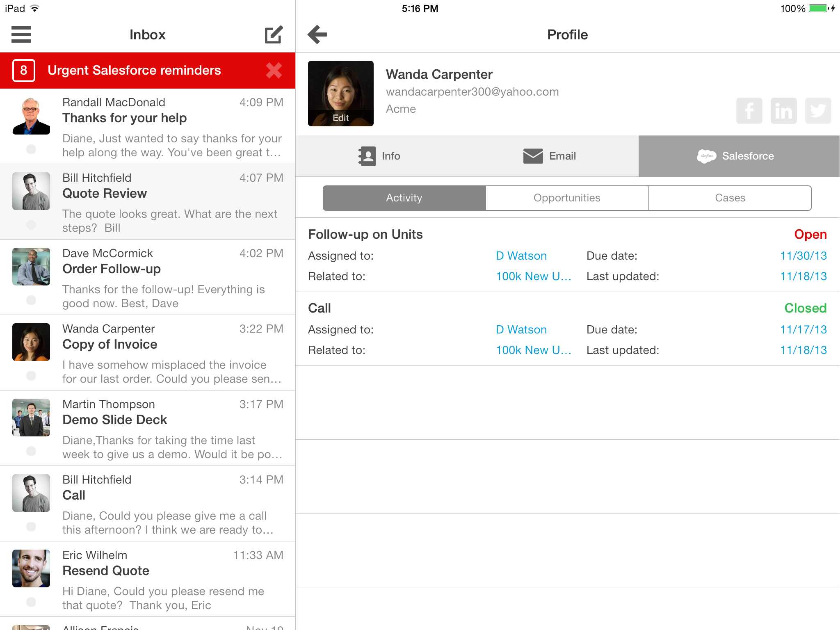Switch to the Cases segment

click(x=730, y=198)
